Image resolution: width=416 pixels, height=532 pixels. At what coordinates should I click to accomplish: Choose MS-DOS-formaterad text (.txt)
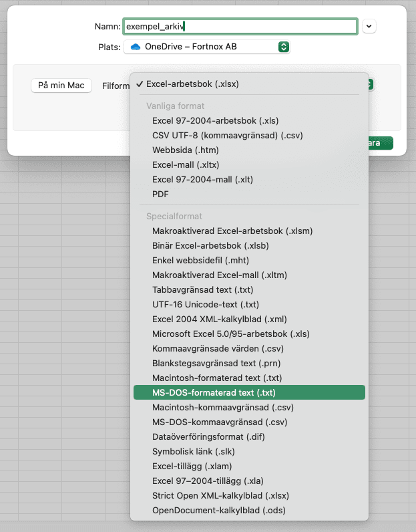[249, 392]
